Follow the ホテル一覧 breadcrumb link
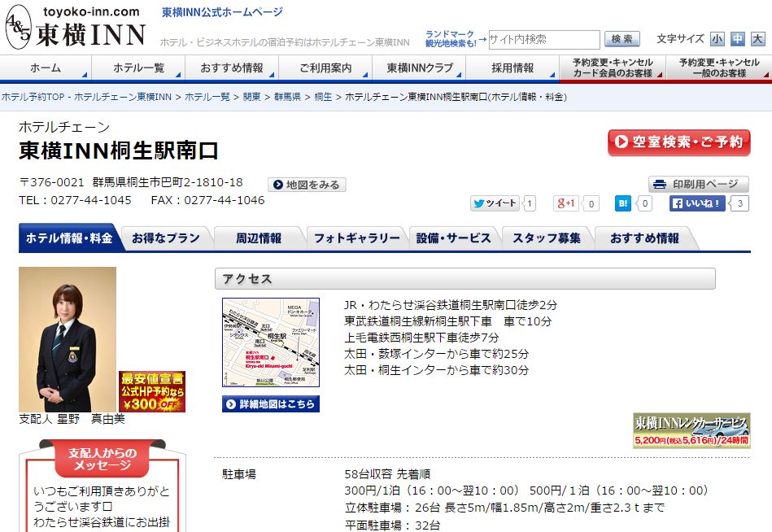This screenshot has width=772, height=532. tap(207, 97)
